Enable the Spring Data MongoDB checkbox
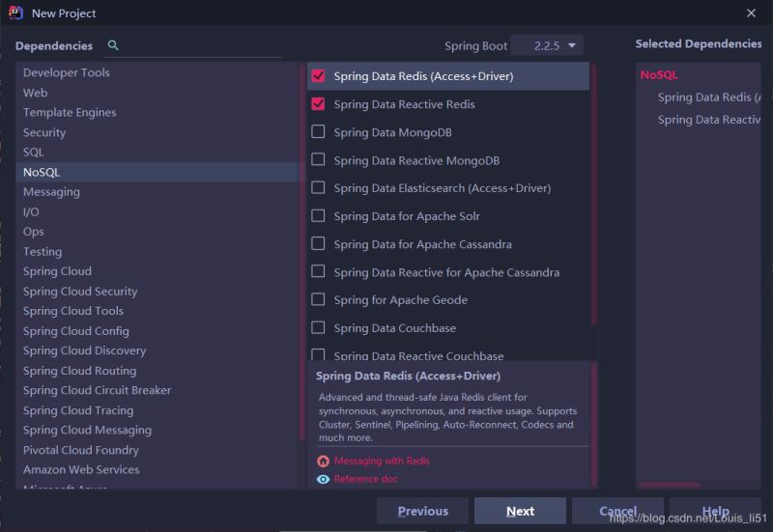Image resolution: width=773 pixels, height=532 pixels. pos(318,131)
